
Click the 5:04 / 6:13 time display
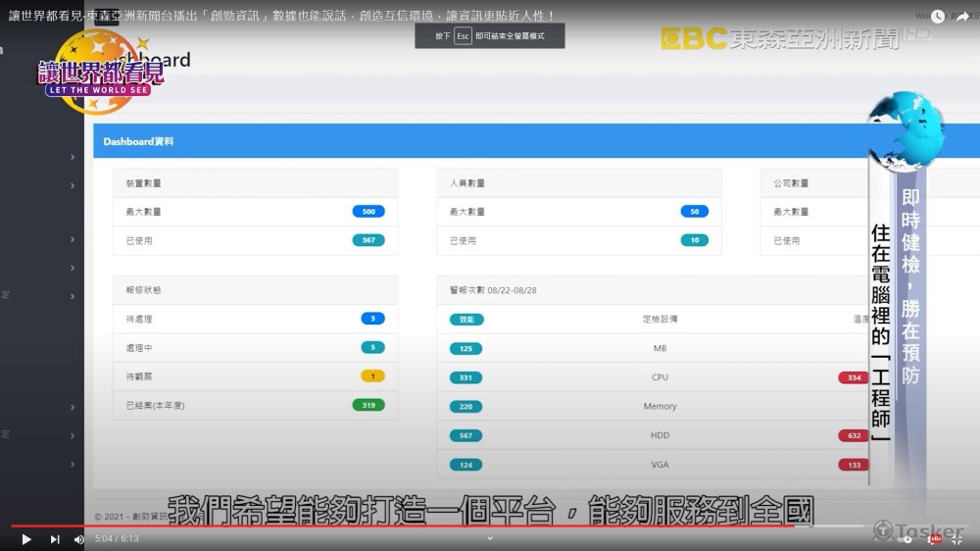[117, 538]
